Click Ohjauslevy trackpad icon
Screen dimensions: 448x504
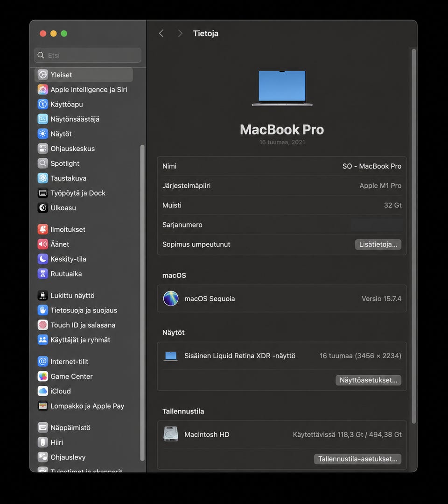(43, 457)
